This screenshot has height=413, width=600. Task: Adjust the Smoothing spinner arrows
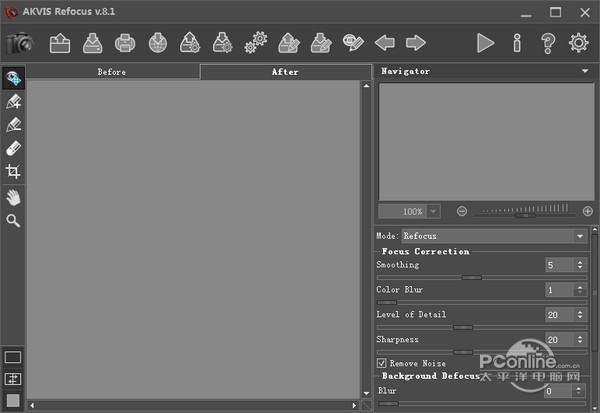click(x=580, y=265)
